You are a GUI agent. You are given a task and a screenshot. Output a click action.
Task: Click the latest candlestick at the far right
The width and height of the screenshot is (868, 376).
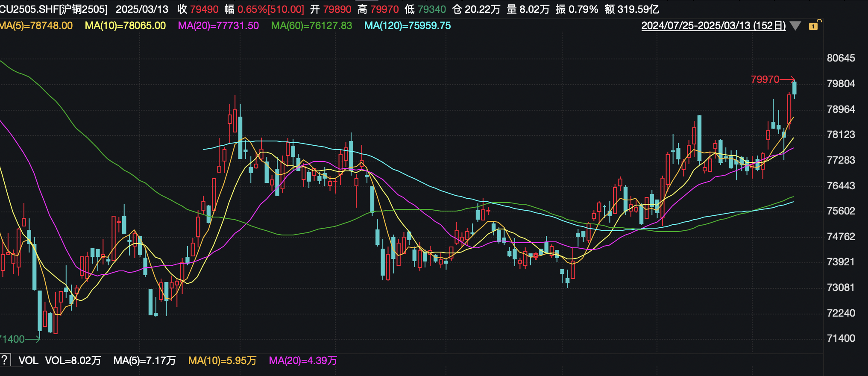795,88
